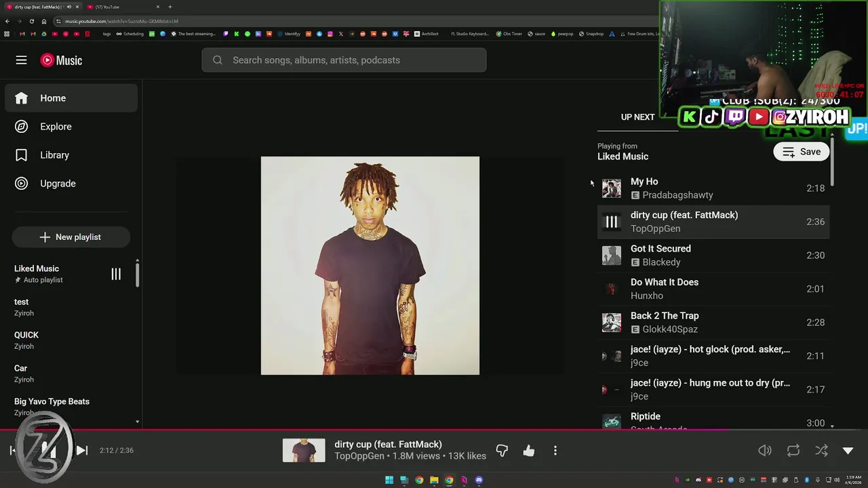Open the hamburger guide menu

[21, 60]
